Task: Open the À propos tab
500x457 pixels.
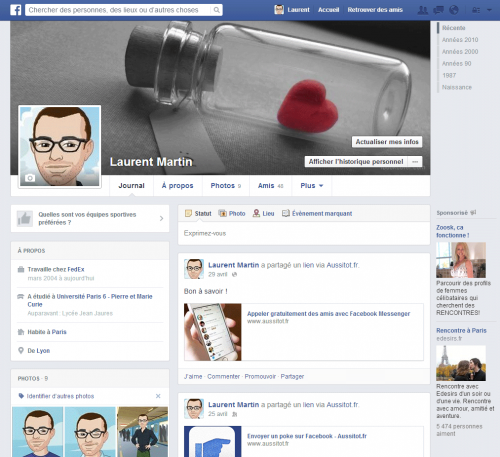Action: [x=178, y=186]
